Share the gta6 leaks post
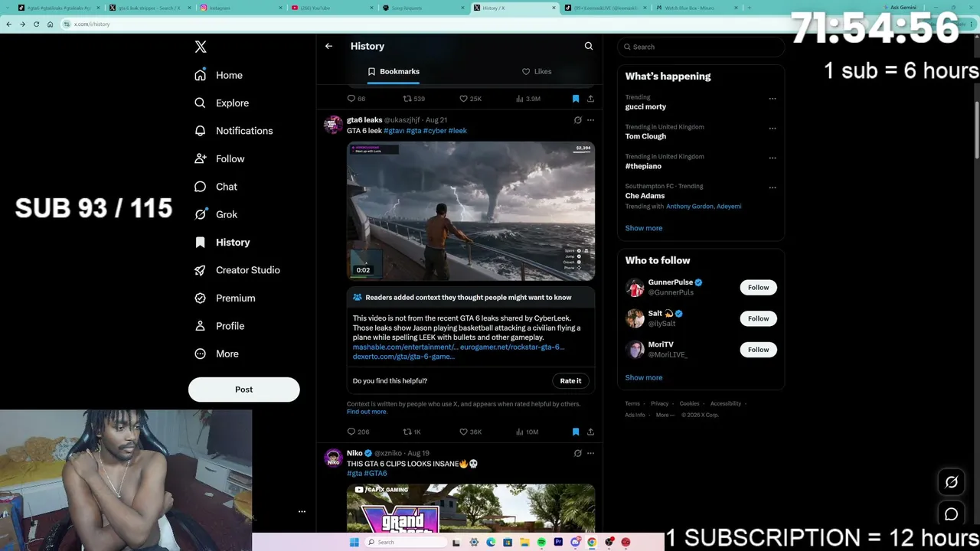The height and width of the screenshot is (551, 980). click(x=590, y=432)
